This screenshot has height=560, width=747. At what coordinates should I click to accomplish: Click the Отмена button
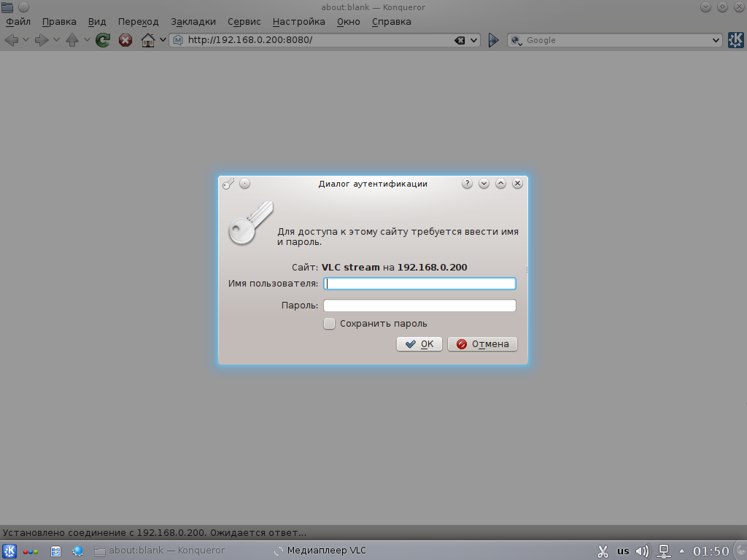point(482,344)
